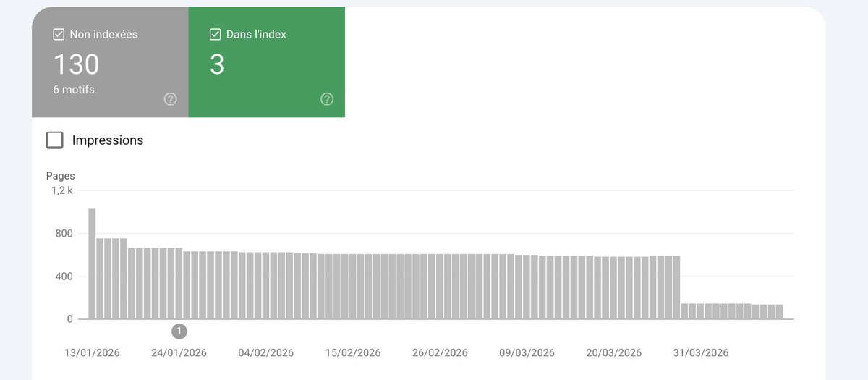
Task: Click the tallest first bar in chart
Action: click(x=92, y=263)
